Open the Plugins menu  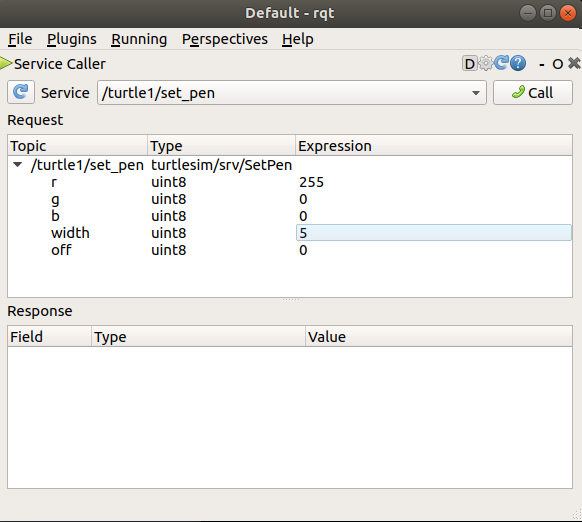(72, 39)
